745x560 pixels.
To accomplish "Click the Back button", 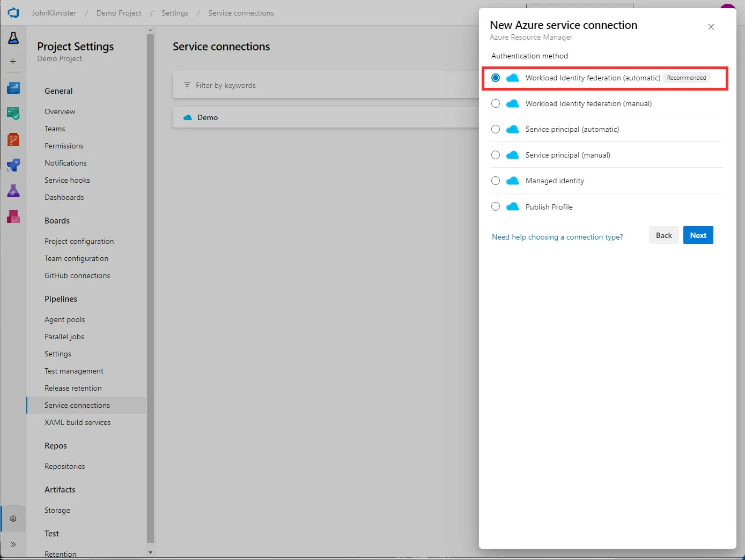I will [x=663, y=235].
